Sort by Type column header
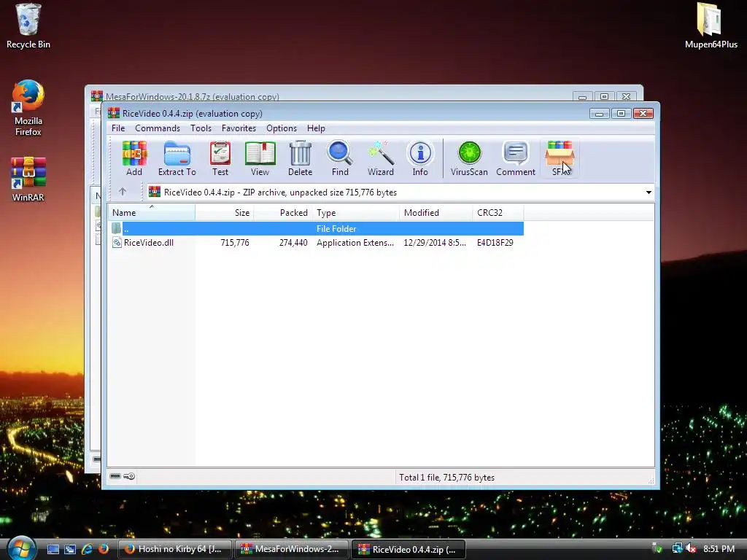Screen dimensions: 747x560 (356, 212)
